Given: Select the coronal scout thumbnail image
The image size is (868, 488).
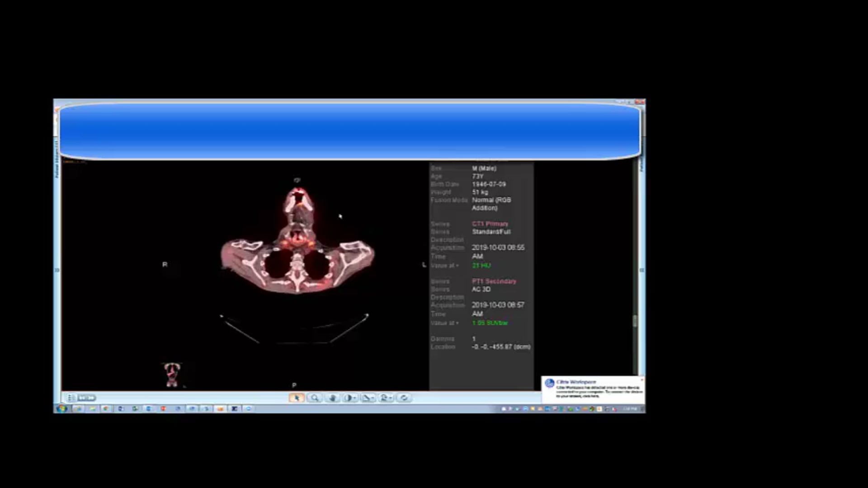Looking at the screenshot, I should point(172,375).
